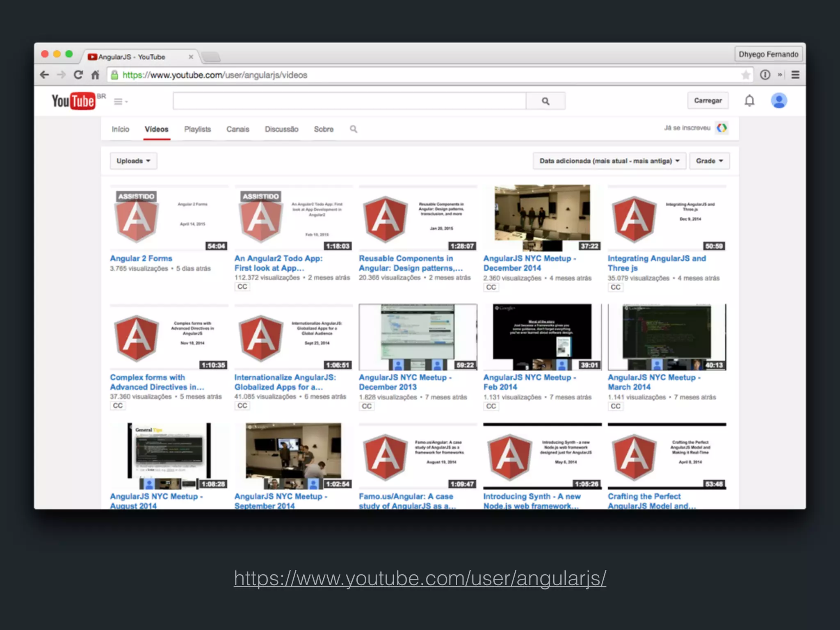Open the Data adicionada sort dropdown
This screenshot has width=840, height=630.
pos(609,161)
